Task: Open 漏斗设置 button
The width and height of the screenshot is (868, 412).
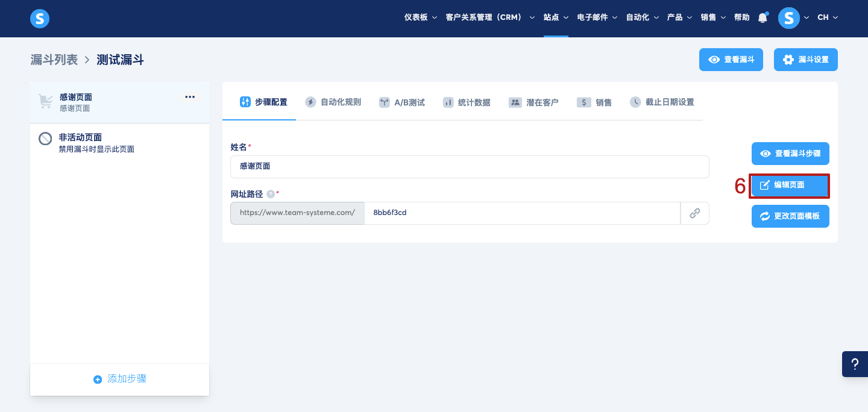Action: click(x=806, y=60)
